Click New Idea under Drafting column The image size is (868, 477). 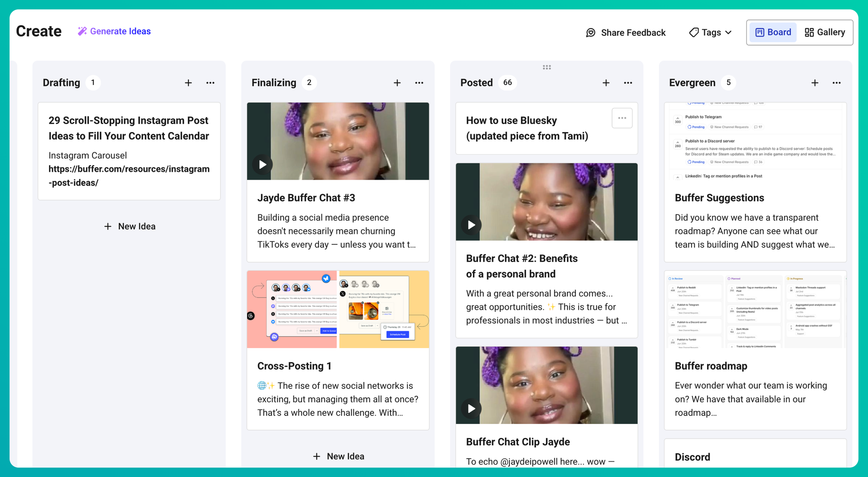129,226
